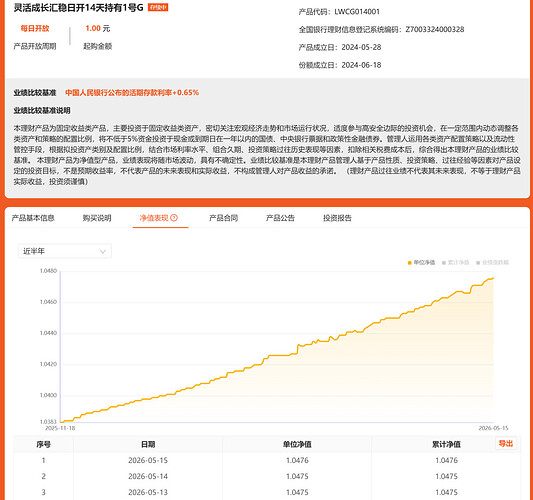Click the 序号 column header
533x500 pixels.
44,444
